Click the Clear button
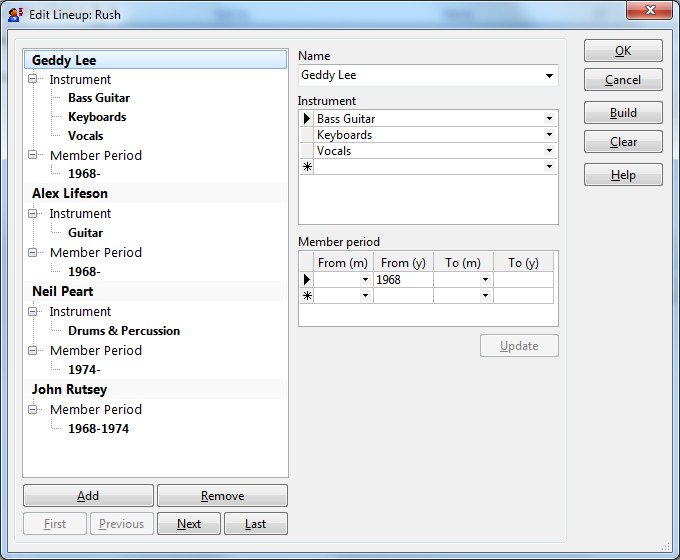Viewport: 680px width, 560px height. pyautogui.click(x=623, y=142)
